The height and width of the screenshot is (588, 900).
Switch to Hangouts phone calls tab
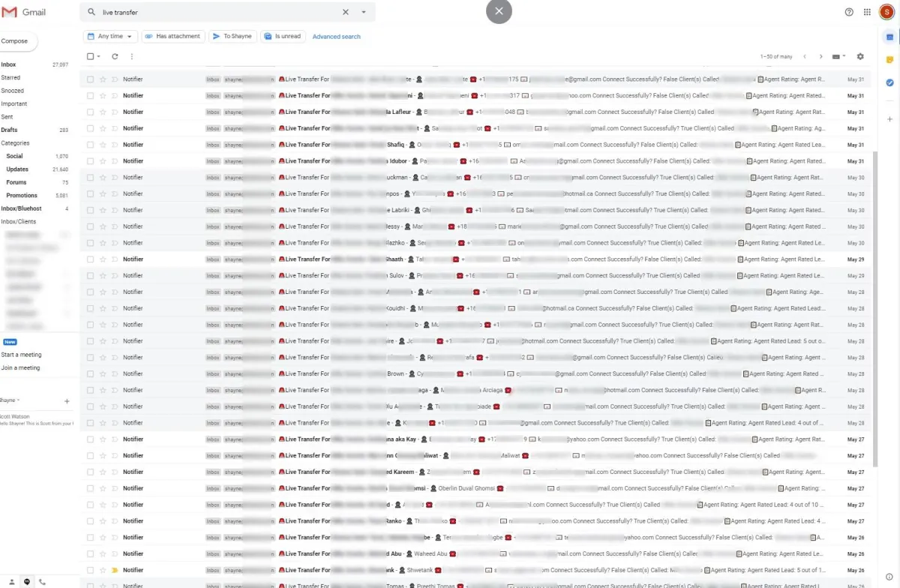pos(42,582)
